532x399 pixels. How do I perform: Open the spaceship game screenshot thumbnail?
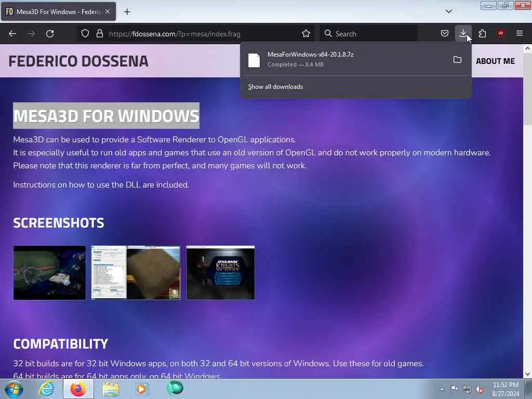tap(49, 273)
